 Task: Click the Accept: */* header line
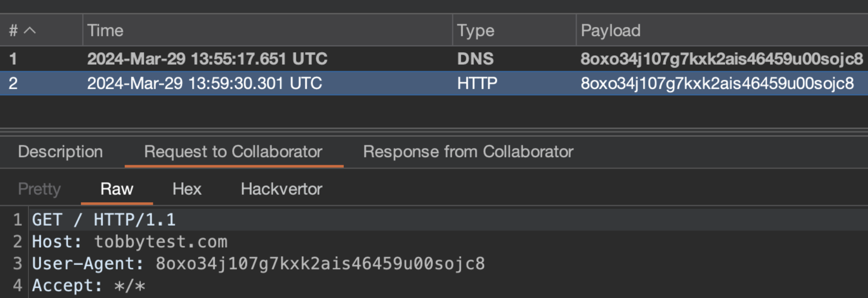(88, 285)
